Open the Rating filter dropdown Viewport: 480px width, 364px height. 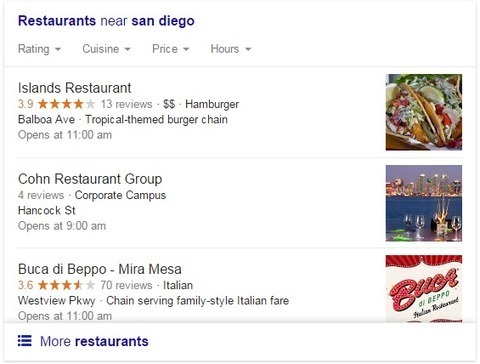(x=39, y=49)
